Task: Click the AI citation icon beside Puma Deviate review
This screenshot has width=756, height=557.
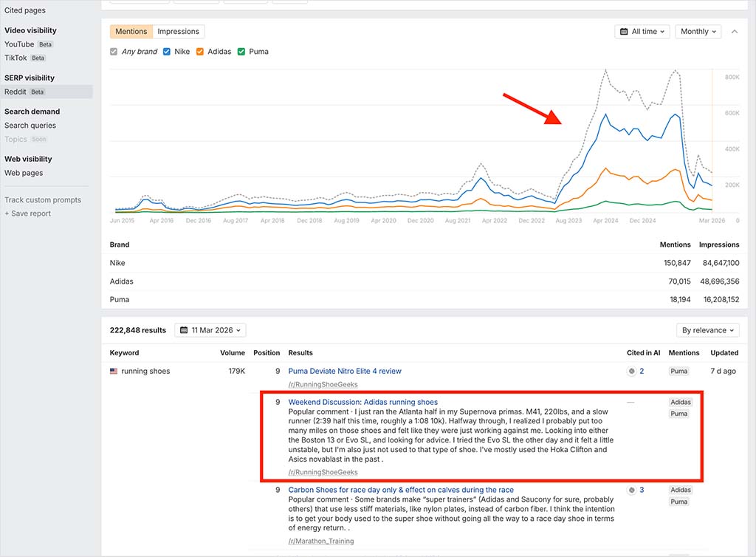Action: coord(631,371)
